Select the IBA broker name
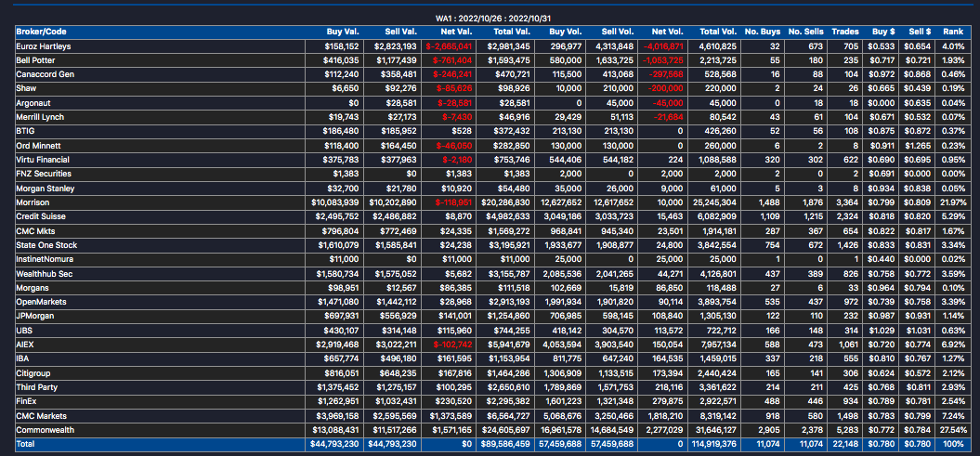Image resolution: width=980 pixels, height=456 pixels. (x=23, y=358)
